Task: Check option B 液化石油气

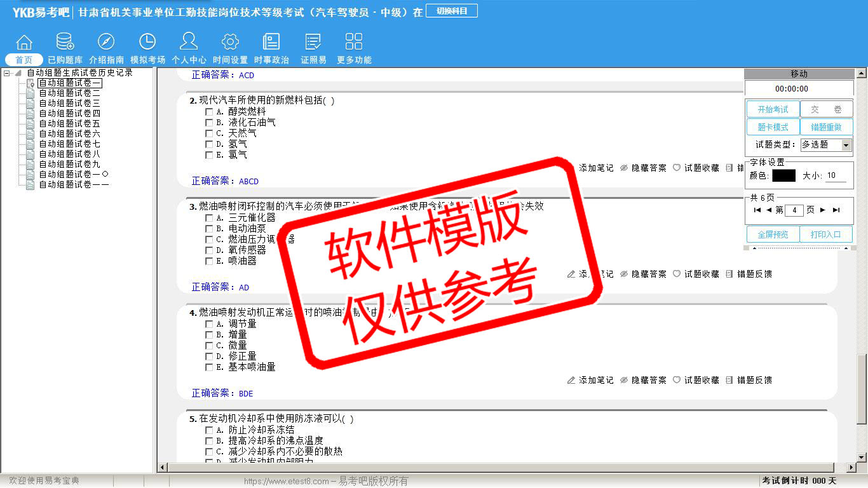Action: [209, 123]
